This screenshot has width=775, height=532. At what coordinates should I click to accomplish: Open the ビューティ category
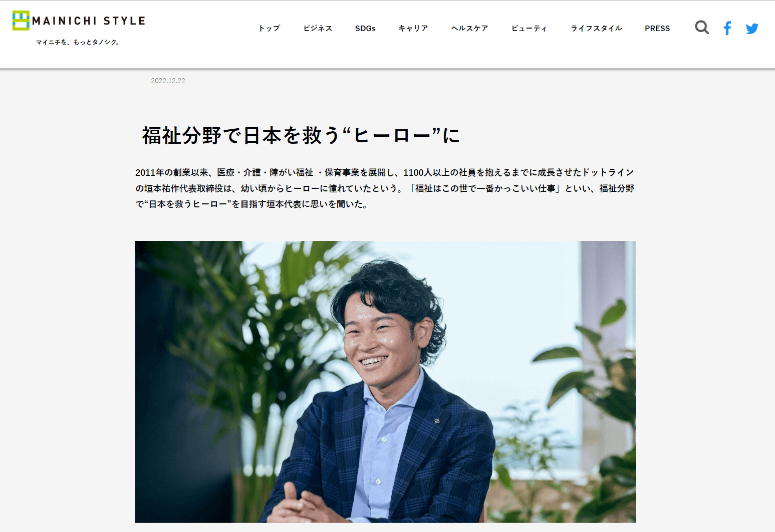(x=529, y=28)
